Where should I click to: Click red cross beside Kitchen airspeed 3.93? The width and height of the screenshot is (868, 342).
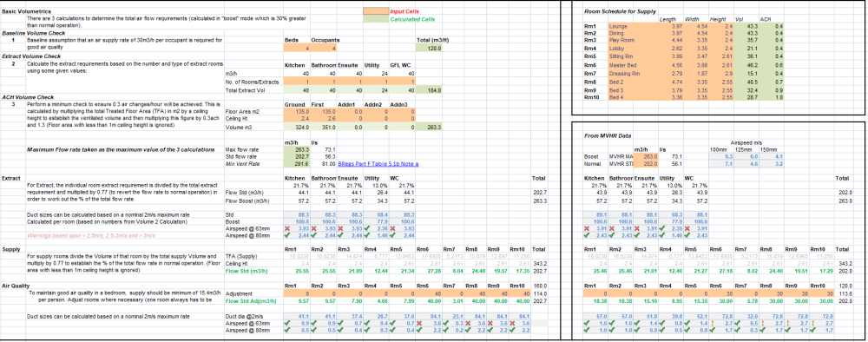[286, 228]
